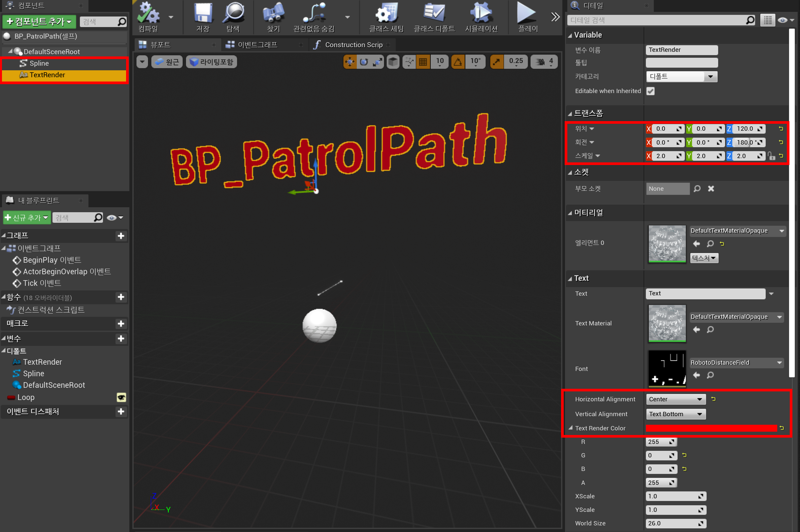800x532 pixels.
Task: Open Class Defaults (클래스 디폴트) icon
Action: (x=434, y=14)
